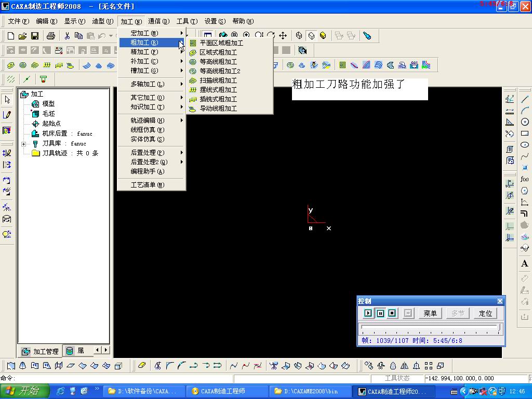Expand the 宏加工(M) submenu

152,33
